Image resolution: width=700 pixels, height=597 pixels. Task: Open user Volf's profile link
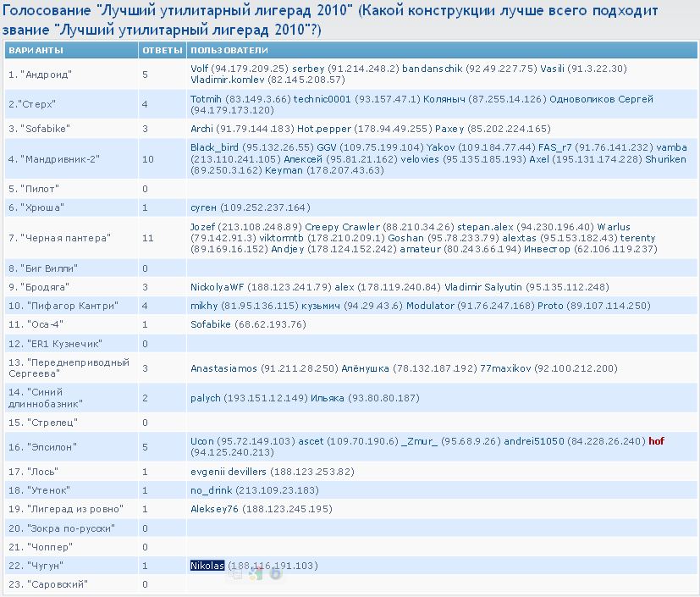click(199, 69)
